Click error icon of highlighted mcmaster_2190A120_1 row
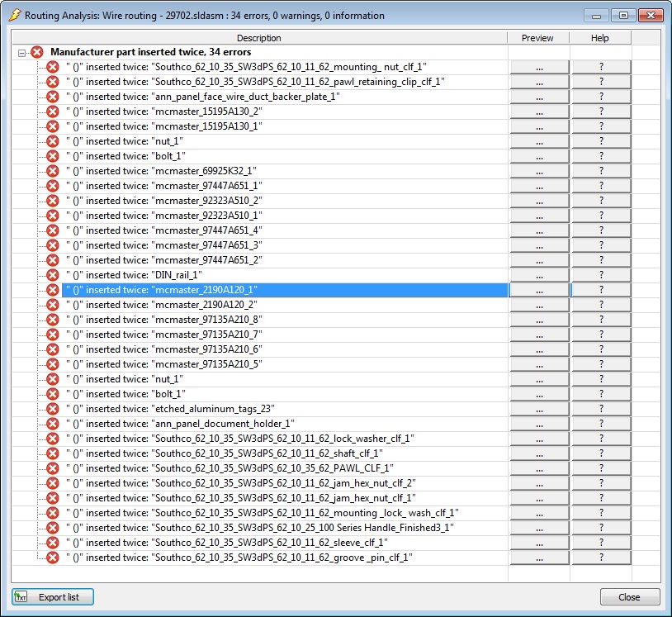Screen dimensions: 672x617 53,290
